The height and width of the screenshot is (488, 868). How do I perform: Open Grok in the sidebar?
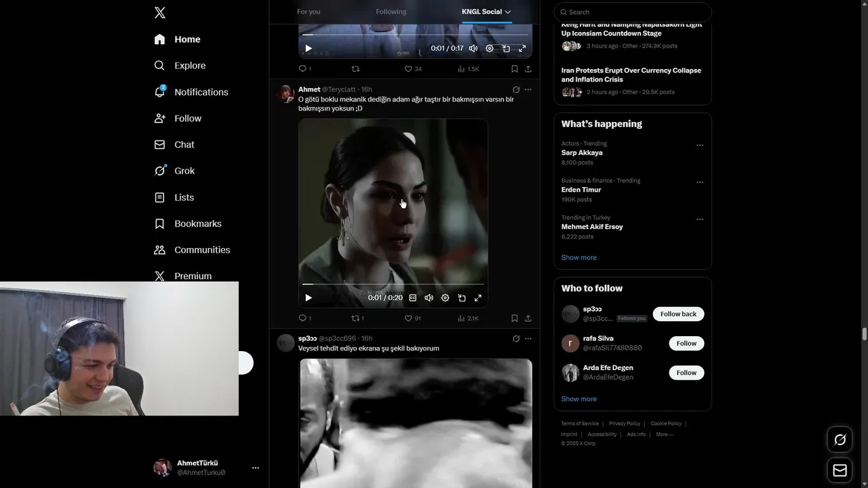point(174,171)
